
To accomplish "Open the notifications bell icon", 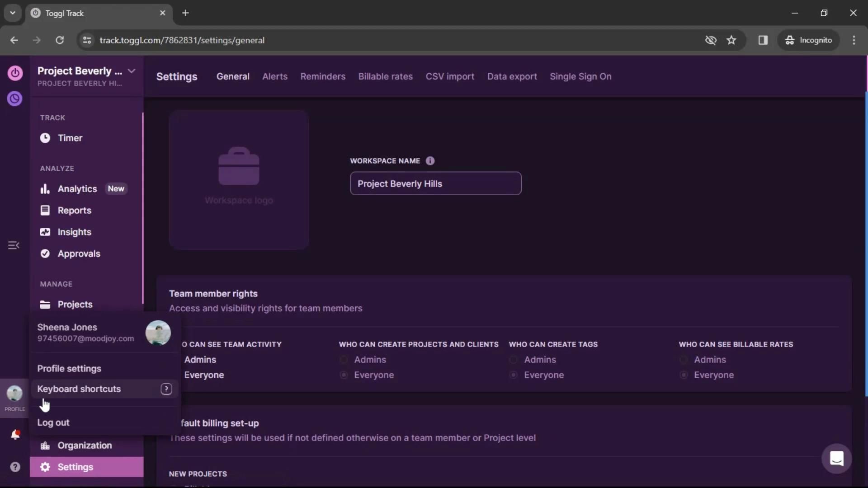I will click(15, 434).
